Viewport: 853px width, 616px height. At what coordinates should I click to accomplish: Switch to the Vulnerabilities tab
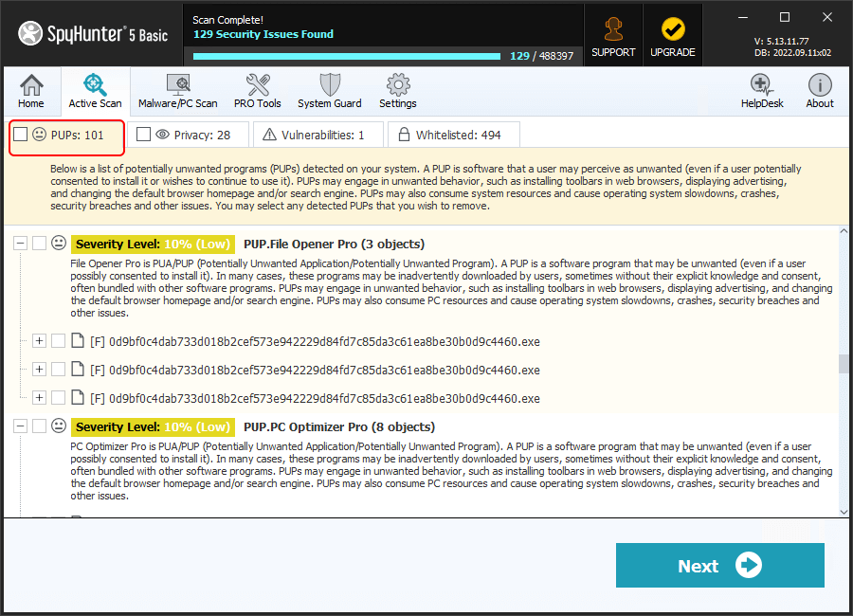point(318,134)
